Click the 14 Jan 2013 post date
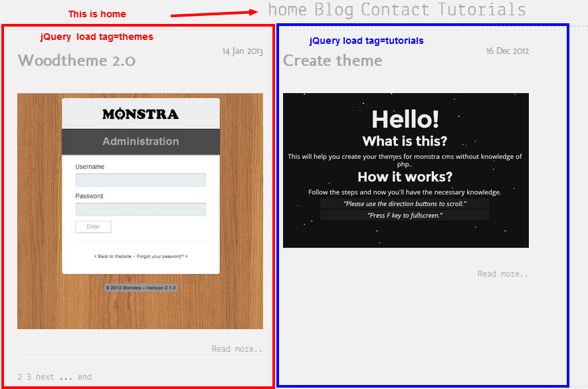The image size is (588, 389). click(x=243, y=51)
